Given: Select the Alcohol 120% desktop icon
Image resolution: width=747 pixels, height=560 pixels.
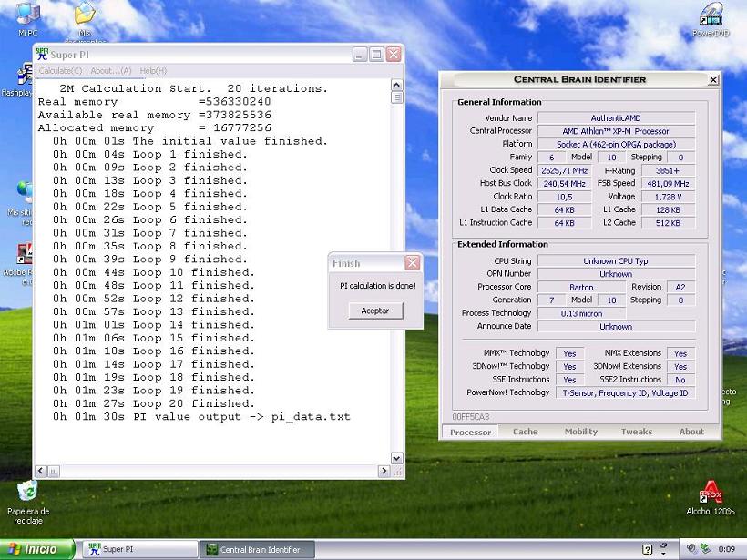Looking at the screenshot, I should point(710,494).
